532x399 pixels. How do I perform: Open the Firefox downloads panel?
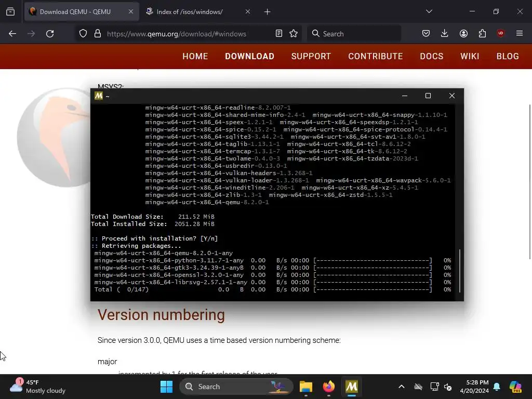coord(445,33)
